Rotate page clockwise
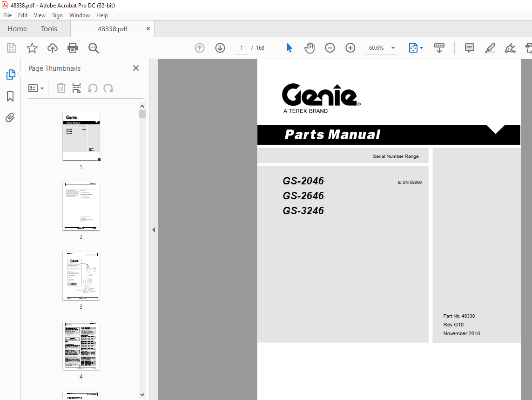This screenshot has height=400, width=532. [108, 88]
